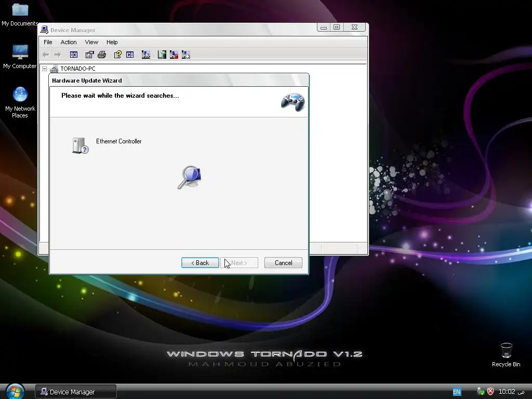Toggle the show/hide console tree toolbar icon
The width and height of the screenshot is (532, 399).
(x=74, y=55)
